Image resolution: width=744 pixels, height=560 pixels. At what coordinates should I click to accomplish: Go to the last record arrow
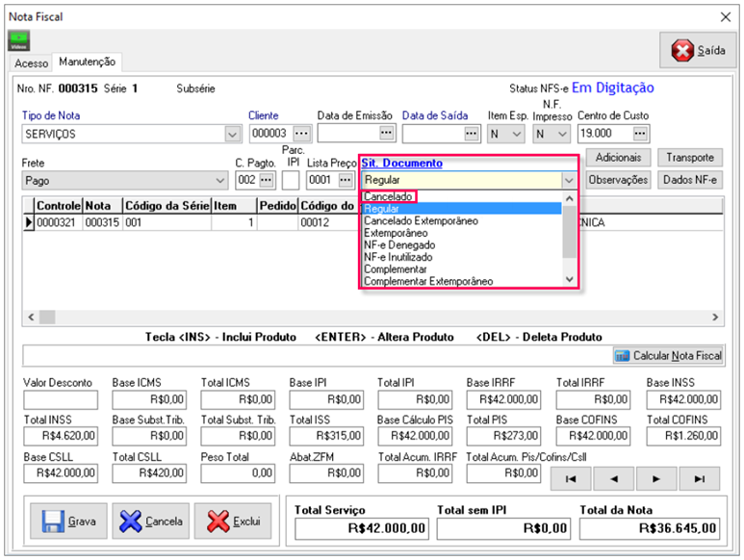coord(700,478)
